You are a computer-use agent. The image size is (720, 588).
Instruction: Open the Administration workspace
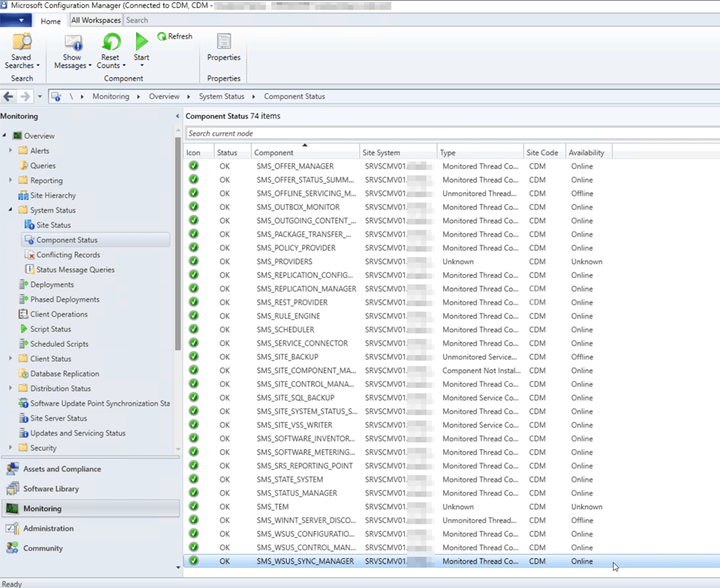click(x=48, y=528)
